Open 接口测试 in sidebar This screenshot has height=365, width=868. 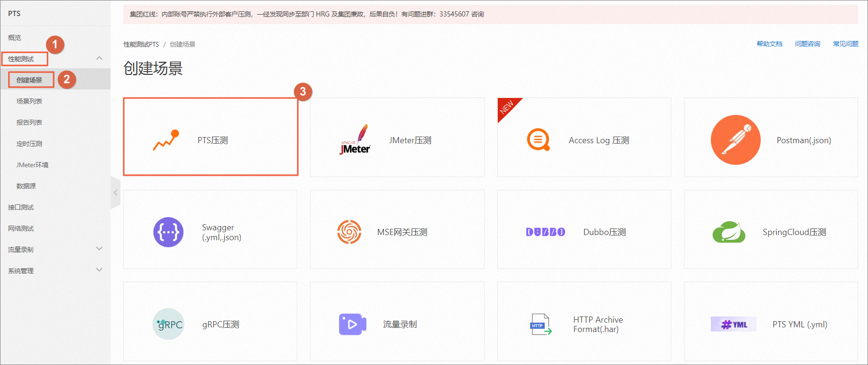pyautogui.click(x=21, y=207)
